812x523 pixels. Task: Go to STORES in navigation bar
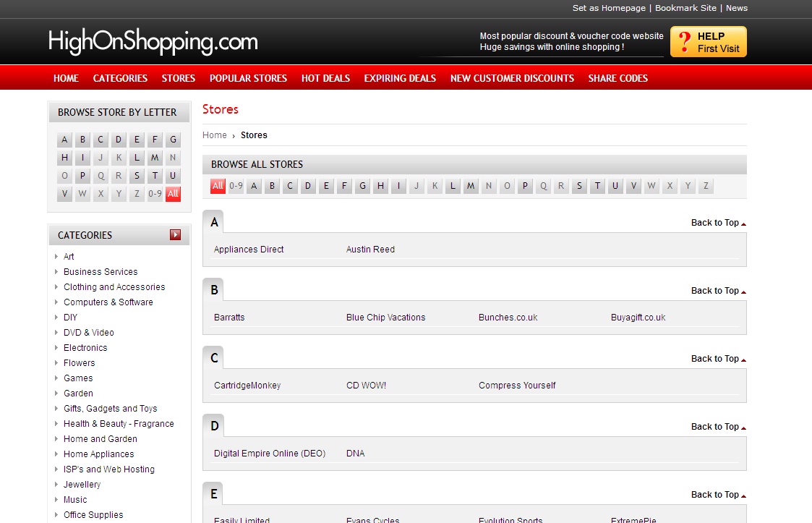pos(178,78)
